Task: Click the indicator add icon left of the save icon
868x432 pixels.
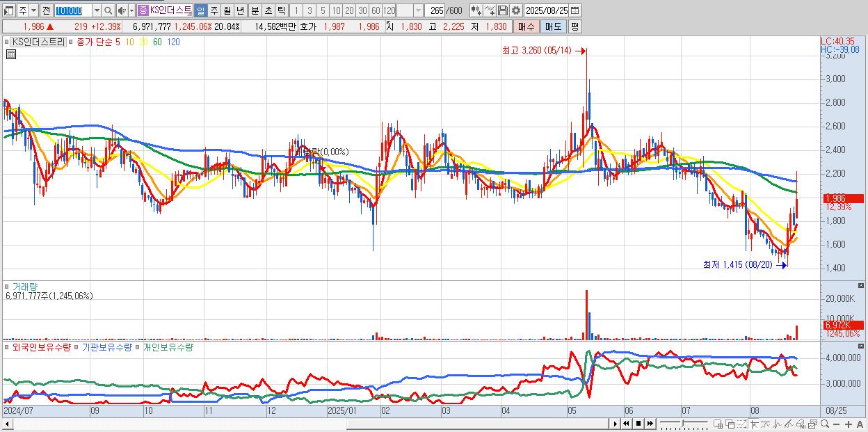Action: tap(490, 10)
